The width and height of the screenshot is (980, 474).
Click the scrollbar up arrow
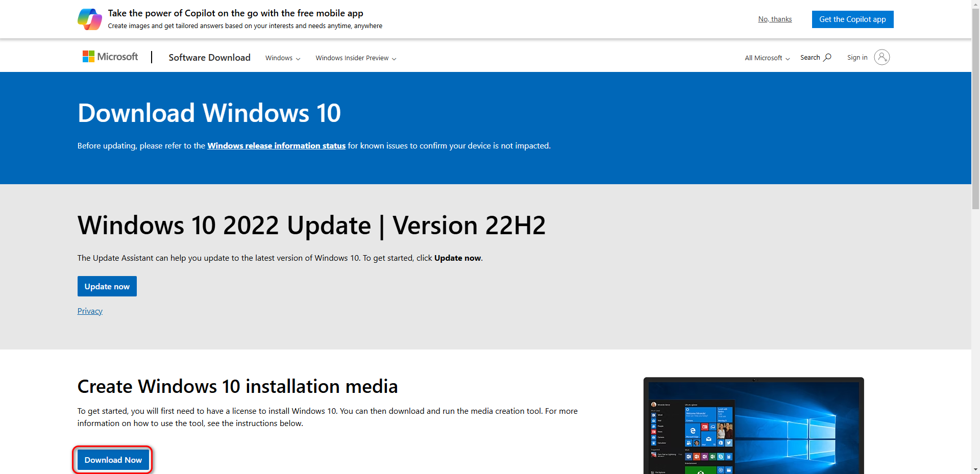(975, 4)
